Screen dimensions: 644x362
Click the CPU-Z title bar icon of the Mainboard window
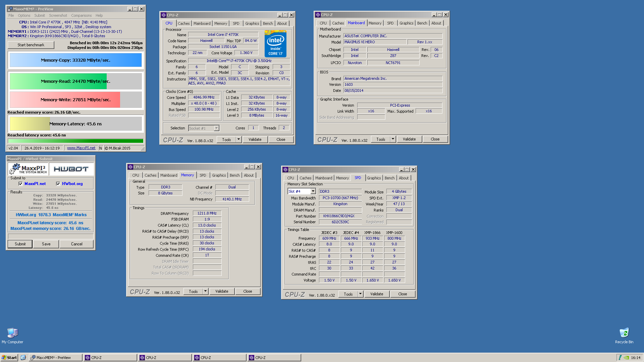click(x=318, y=15)
